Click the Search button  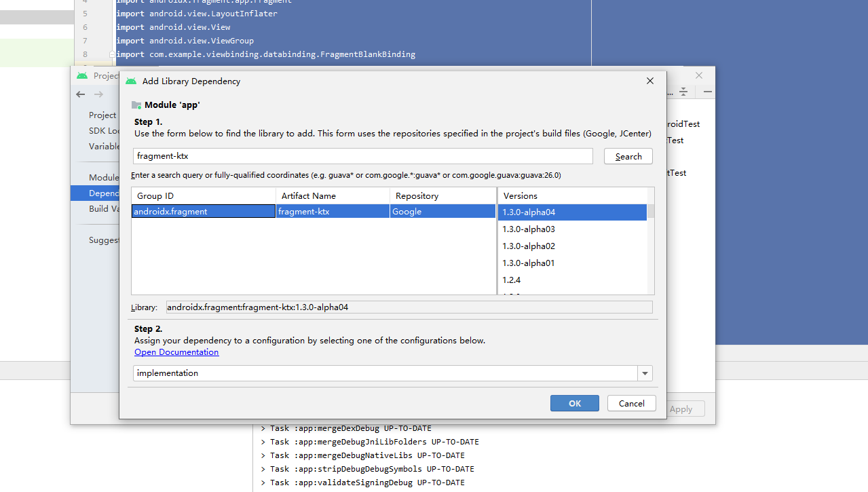[x=628, y=156]
